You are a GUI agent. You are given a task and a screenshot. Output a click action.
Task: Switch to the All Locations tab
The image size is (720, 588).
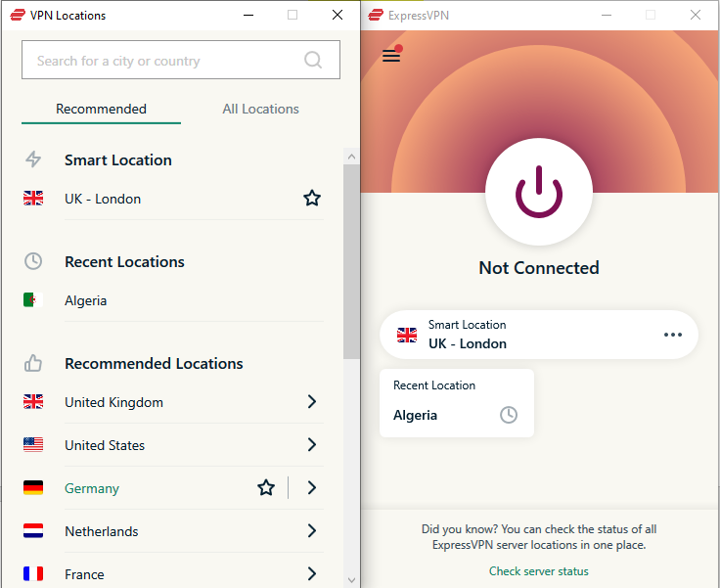click(x=260, y=109)
